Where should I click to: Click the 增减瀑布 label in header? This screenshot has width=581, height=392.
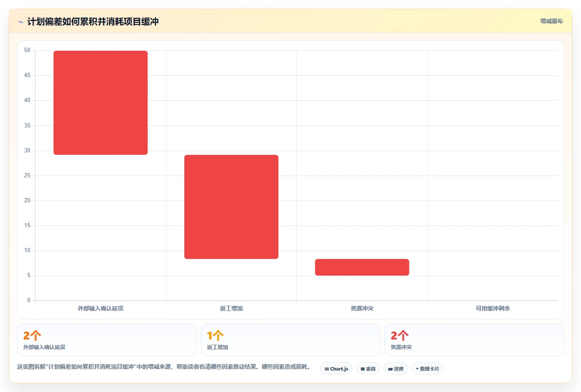tap(552, 21)
